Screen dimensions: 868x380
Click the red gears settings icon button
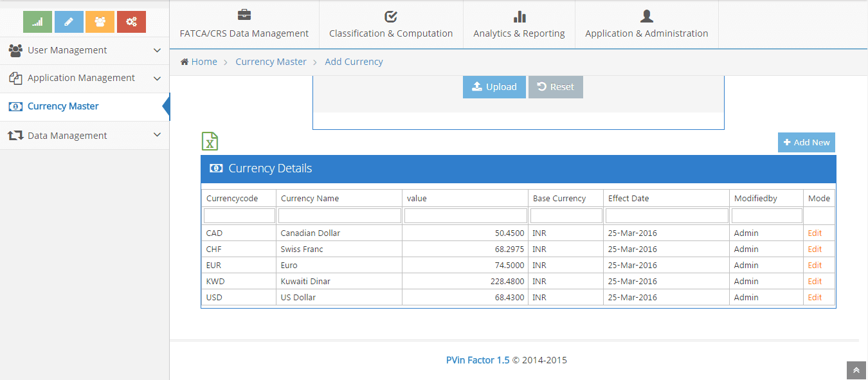click(x=131, y=22)
